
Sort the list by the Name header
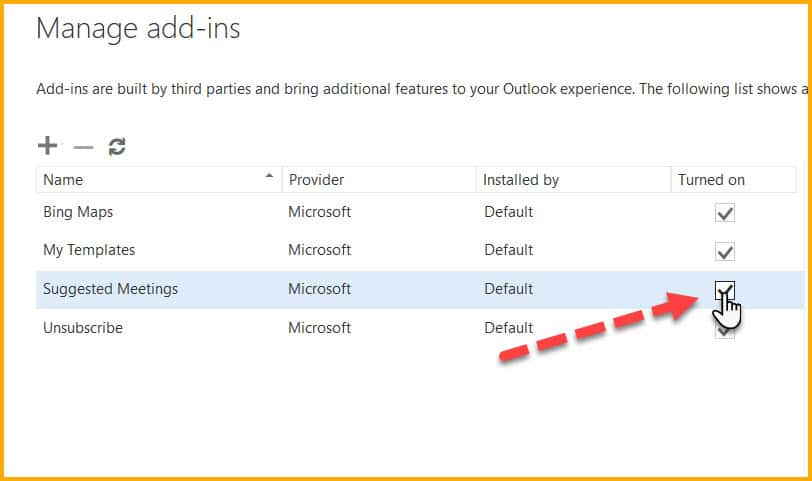tap(64, 180)
